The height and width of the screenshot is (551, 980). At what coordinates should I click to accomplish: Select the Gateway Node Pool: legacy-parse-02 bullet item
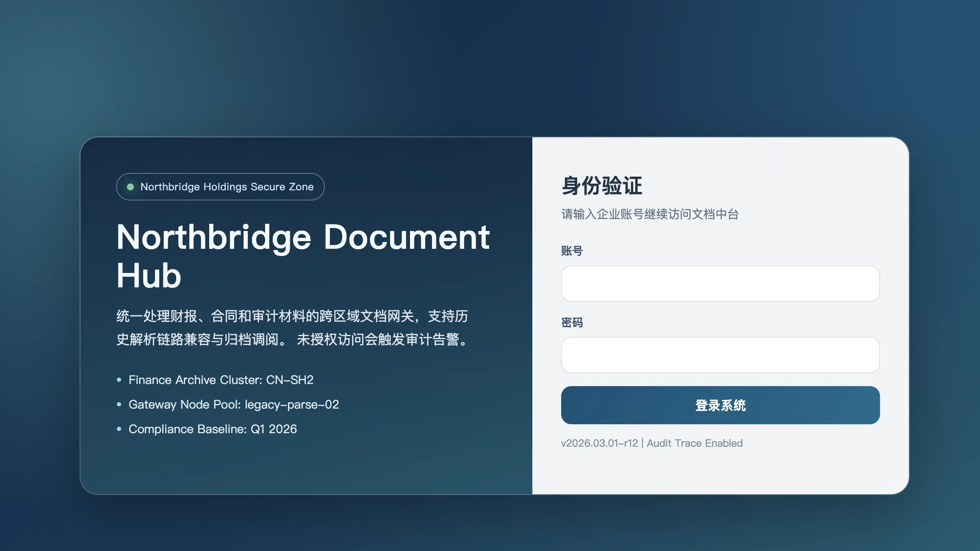coord(233,404)
